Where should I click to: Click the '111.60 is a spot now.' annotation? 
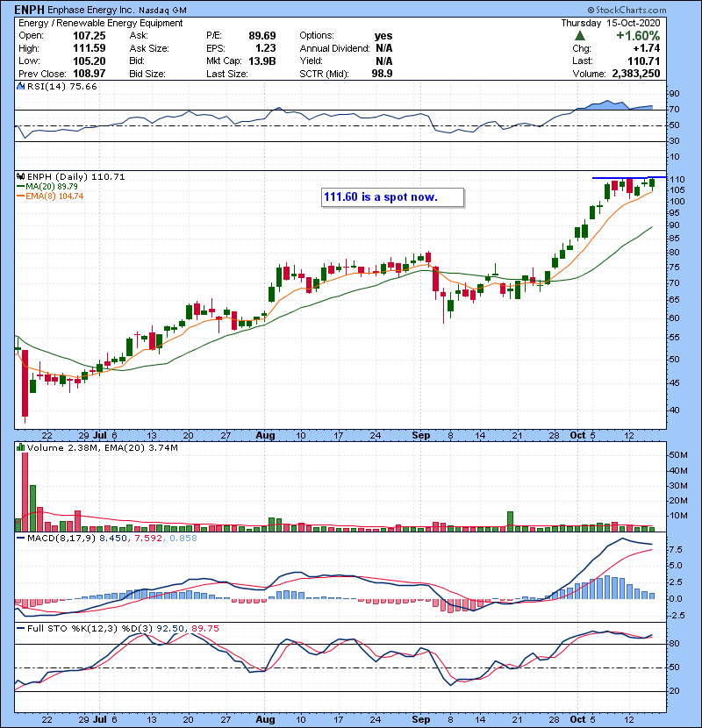392,196
